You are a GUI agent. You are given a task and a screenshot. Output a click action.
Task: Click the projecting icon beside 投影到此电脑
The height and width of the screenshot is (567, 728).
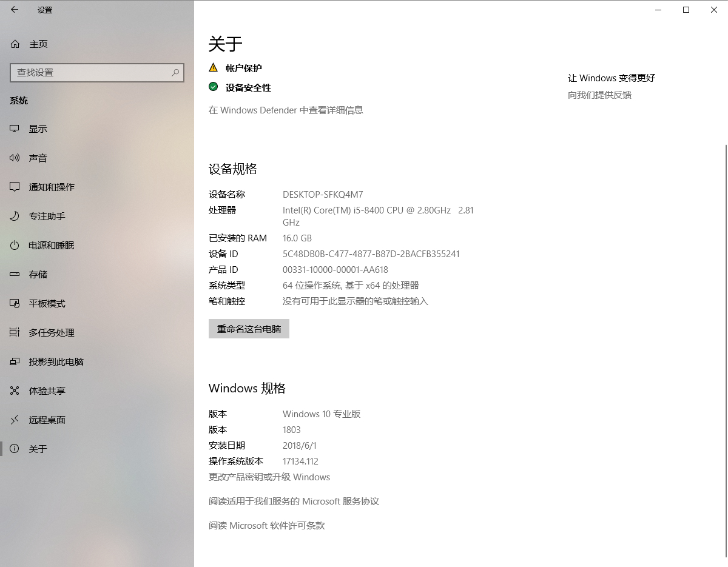coord(15,362)
